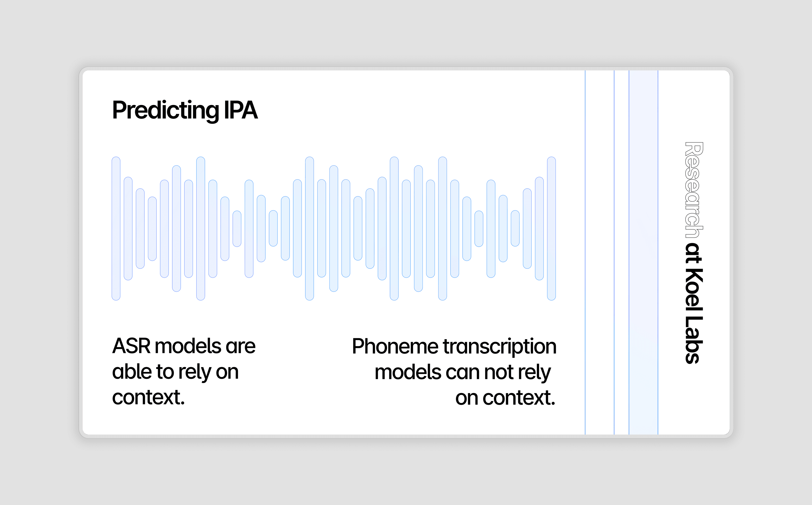Screen dimensions: 812x505
Task: Click white column between two leftmost vertical lines
Action: (x=600, y=252)
